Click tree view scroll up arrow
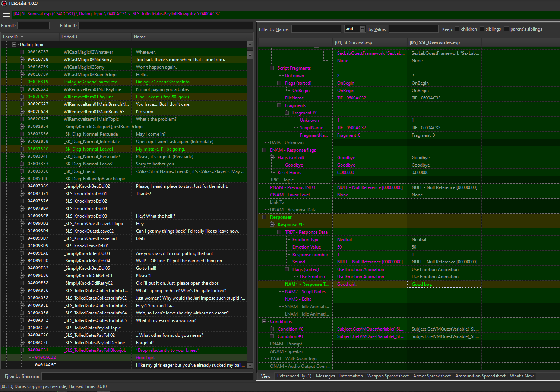 tap(250, 44)
